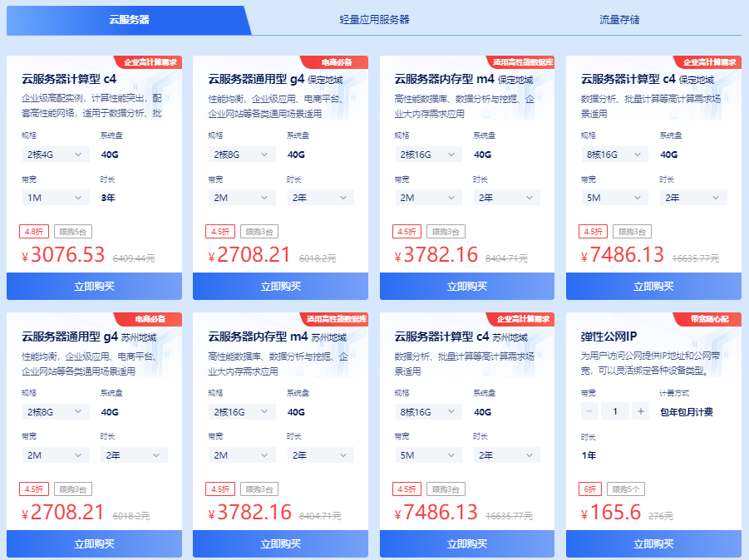Open 2年 duration dropdown in 苏州 m4 card
749x560 pixels.
[x=320, y=455]
